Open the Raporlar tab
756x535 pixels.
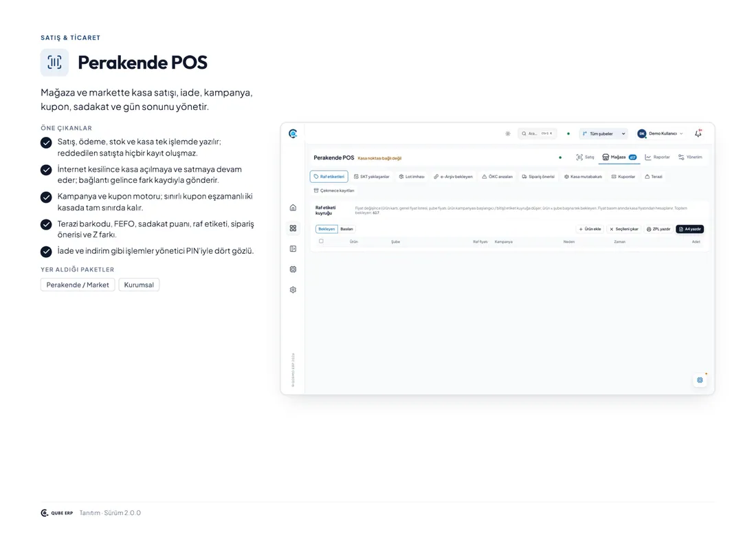pyautogui.click(x=657, y=157)
